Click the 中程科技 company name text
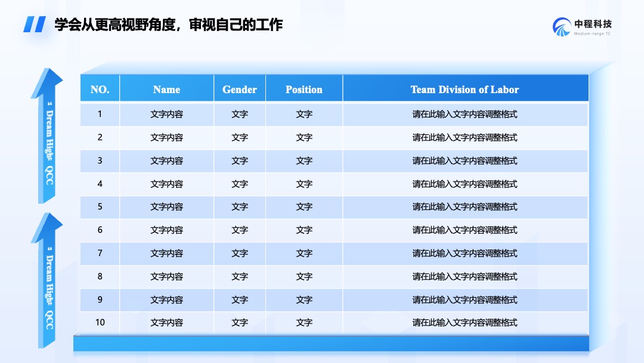644x363 pixels. pyautogui.click(x=593, y=24)
